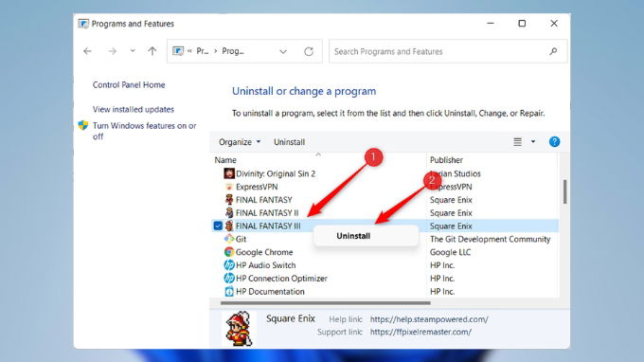Open View installed updates link
The image size is (644, 362).
[x=134, y=109]
